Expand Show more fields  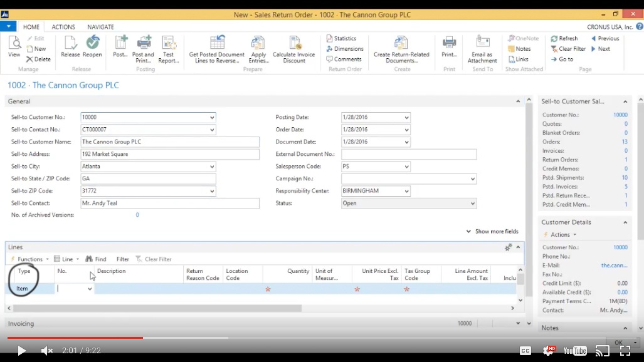[x=492, y=232]
